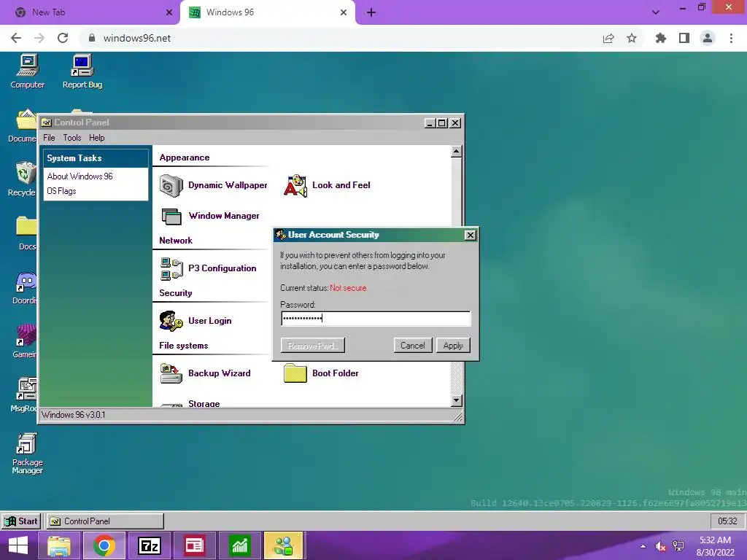
Task: Maximize the Control Panel window
Action: [442, 122]
